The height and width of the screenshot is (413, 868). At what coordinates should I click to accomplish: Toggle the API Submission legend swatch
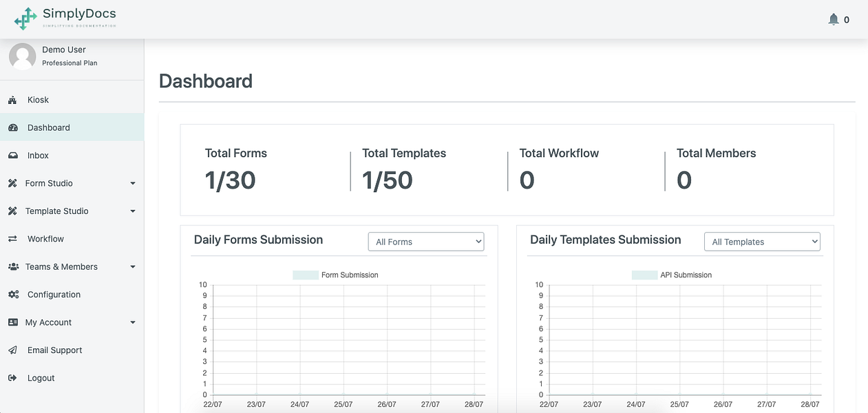(x=645, y=275)
